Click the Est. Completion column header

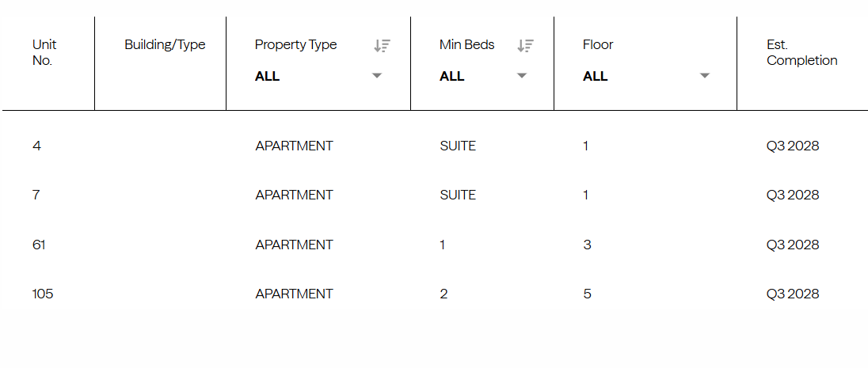click(801, 52)
